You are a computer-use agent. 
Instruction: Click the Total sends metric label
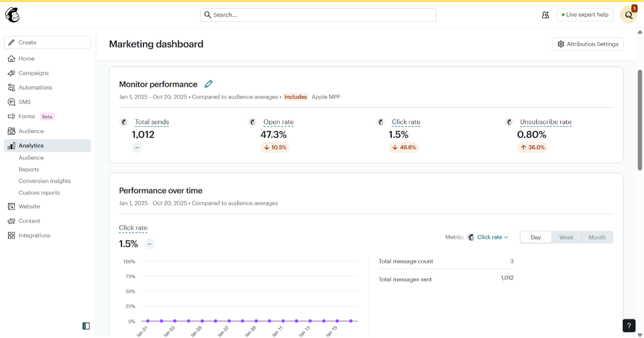click(x=152, y=122)
